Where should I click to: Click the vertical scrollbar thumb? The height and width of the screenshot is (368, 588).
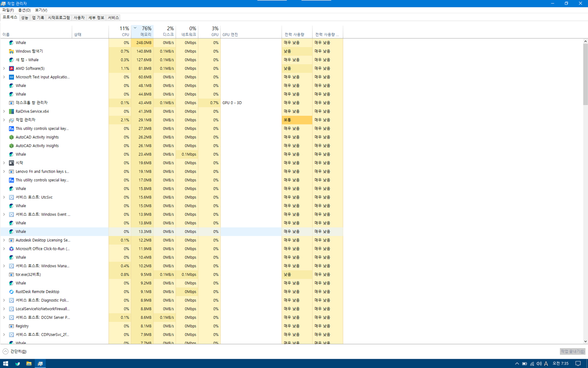pos(585,74)
